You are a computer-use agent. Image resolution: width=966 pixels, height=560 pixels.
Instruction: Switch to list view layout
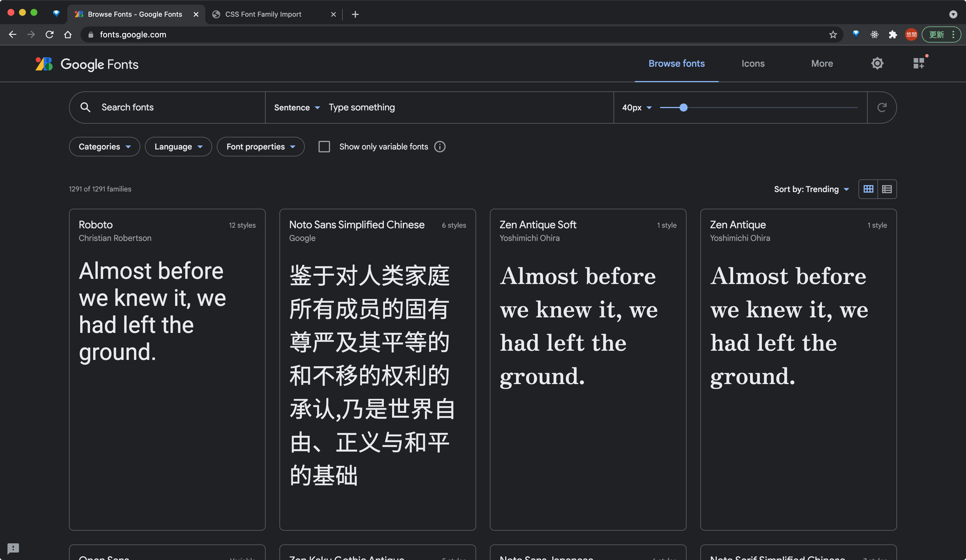click(x=887, y=189)
